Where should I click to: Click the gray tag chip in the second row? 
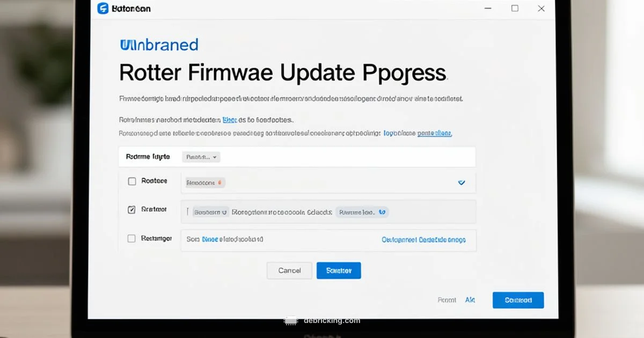coord(210,211)
